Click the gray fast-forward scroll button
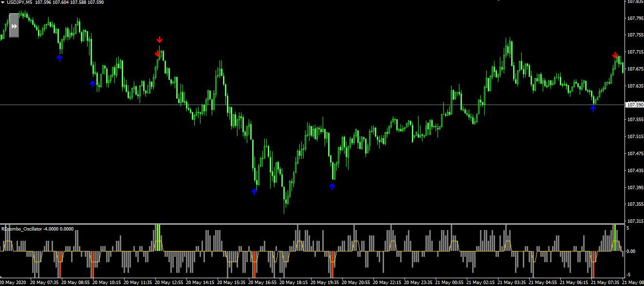Image resolution: width=644 pixels, height=286 pixels. 14,26
